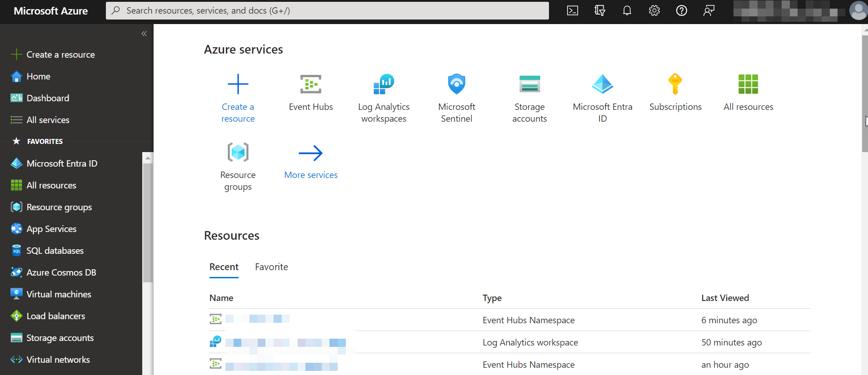Click the Azure services heading
Viewport: 868px width, 375px height.
point(244,49)
